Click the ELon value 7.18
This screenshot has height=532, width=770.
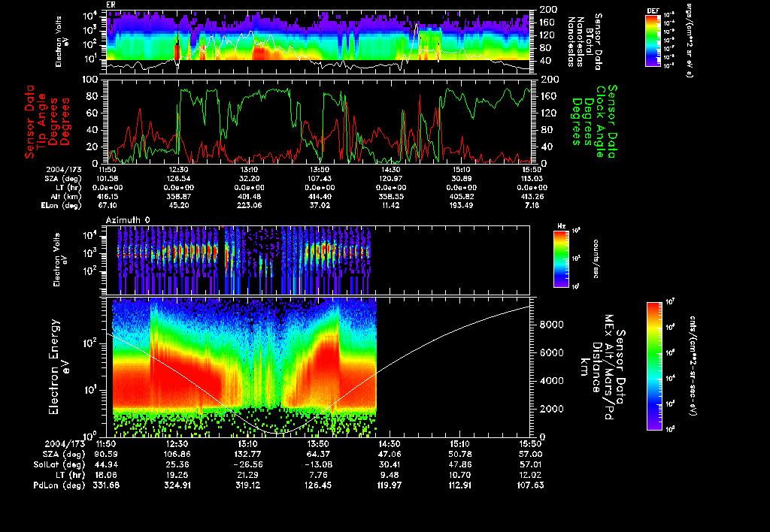532,205
